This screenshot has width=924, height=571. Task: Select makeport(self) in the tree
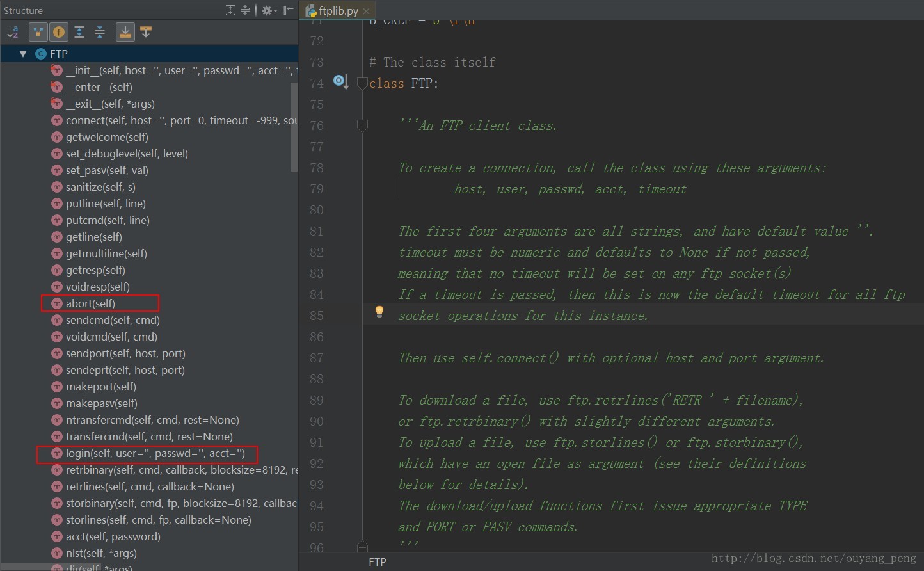click(x=101, y=387)
